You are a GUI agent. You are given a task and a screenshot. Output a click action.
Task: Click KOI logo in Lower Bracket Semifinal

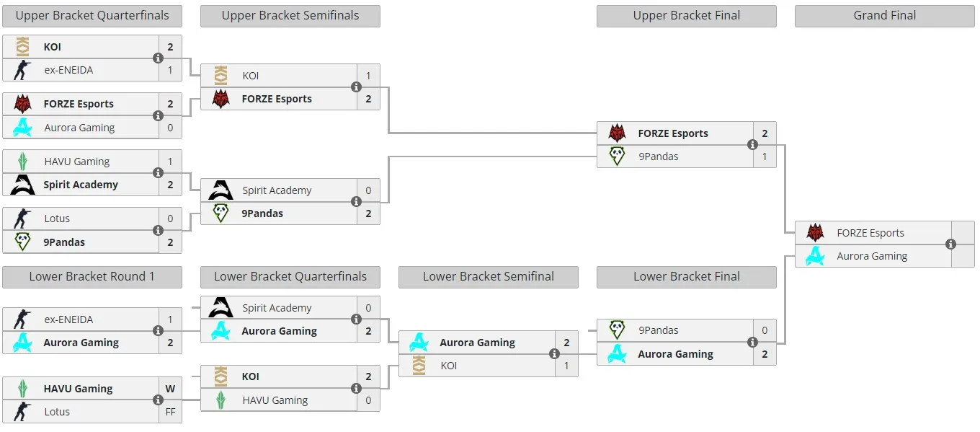click(x=419, y=366)
